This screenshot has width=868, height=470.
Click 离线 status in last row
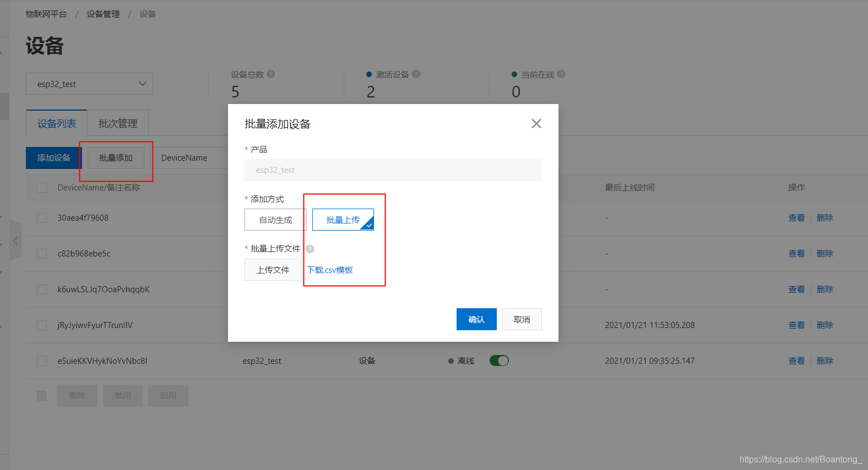462,361
